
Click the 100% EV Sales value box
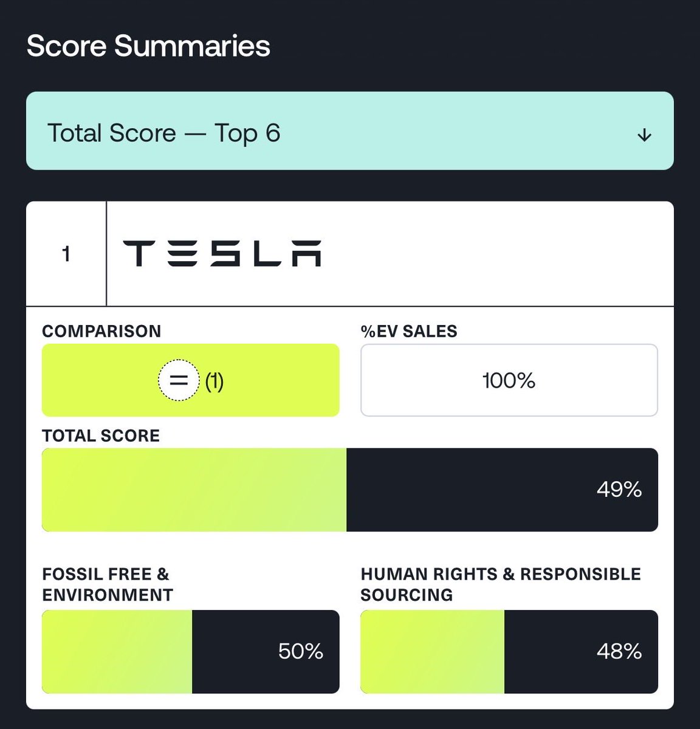[509, 381]
